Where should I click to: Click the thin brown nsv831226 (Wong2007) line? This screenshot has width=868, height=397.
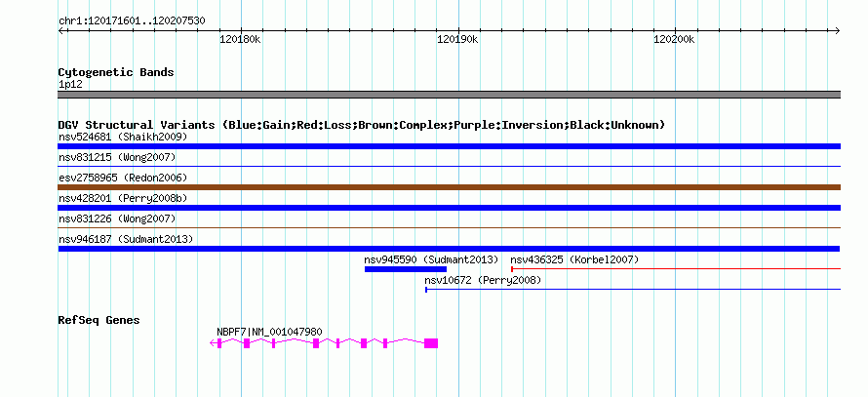click(449, 227)
